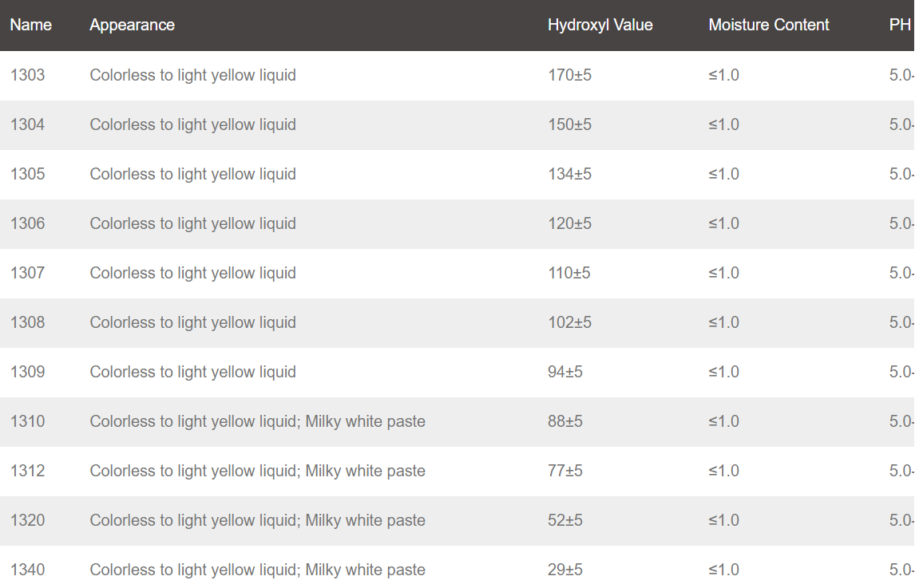This screenshot has width=915, height=588.
Task: Select the Hydroxyl Value column header
Action: pyautogui.click(x=600, y=25)
